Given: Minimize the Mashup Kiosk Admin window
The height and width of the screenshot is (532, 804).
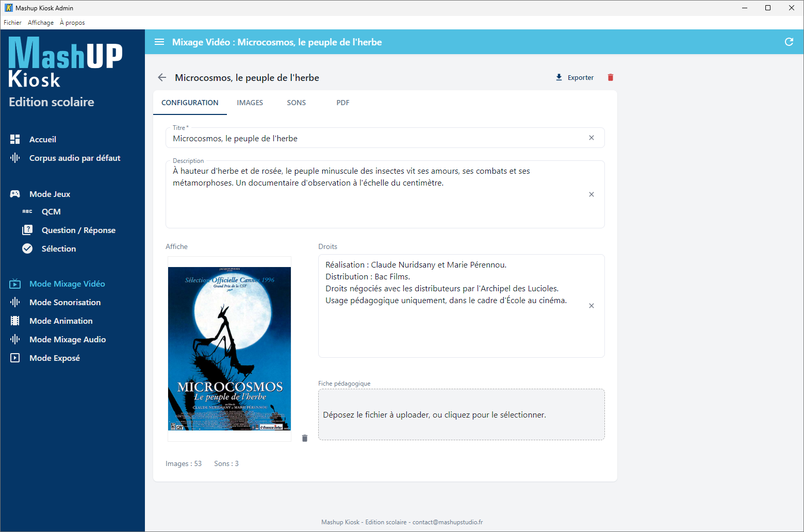Looking at the screenshot, I should (x=745, y=8).
